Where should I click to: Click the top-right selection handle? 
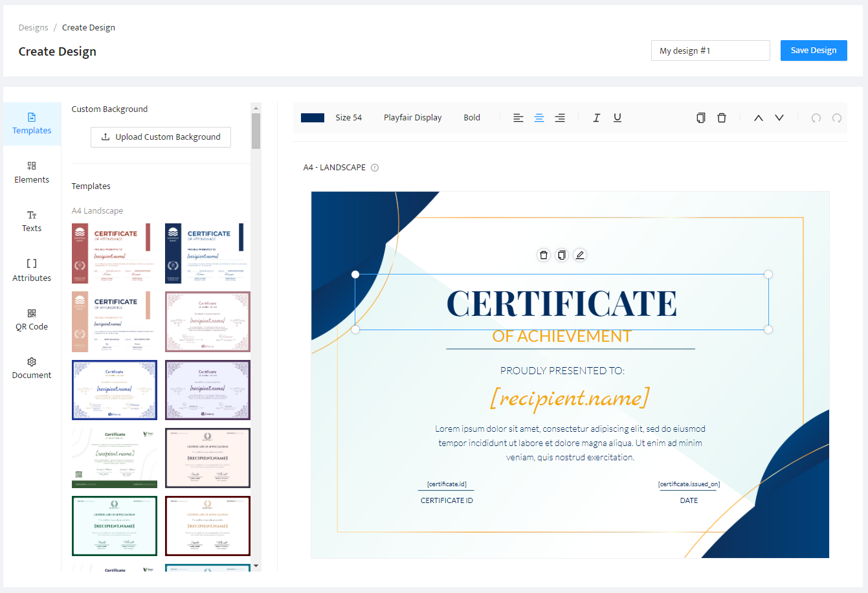768,274
